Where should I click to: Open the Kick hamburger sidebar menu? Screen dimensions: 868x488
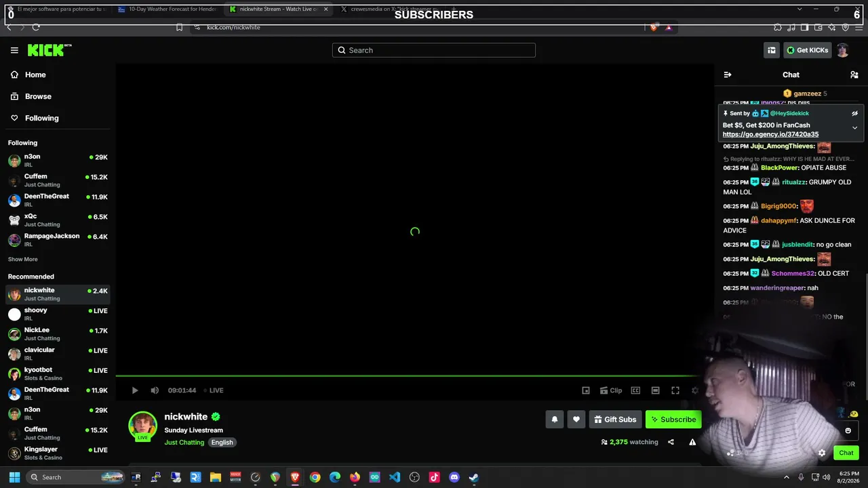[14, 50]
